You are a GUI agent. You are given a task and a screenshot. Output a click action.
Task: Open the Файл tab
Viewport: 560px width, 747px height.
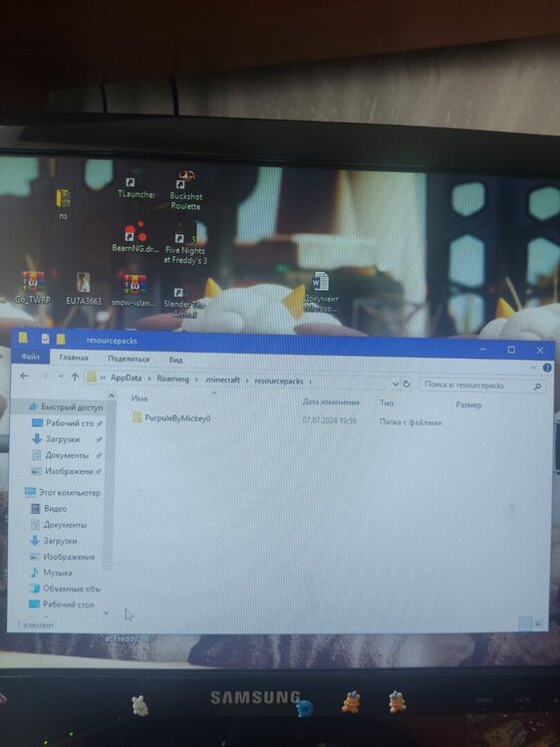click(x=30, y=357)
